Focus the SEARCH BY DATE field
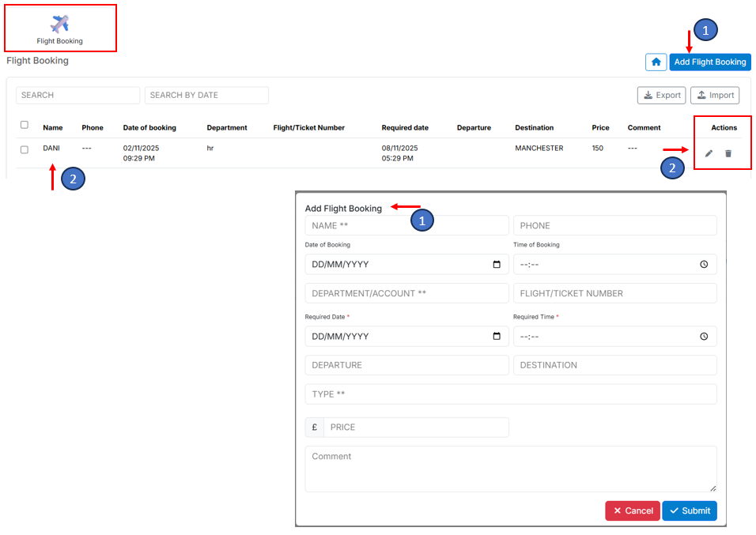The width and height of the screenshot is (756, 535). (206, 96)
